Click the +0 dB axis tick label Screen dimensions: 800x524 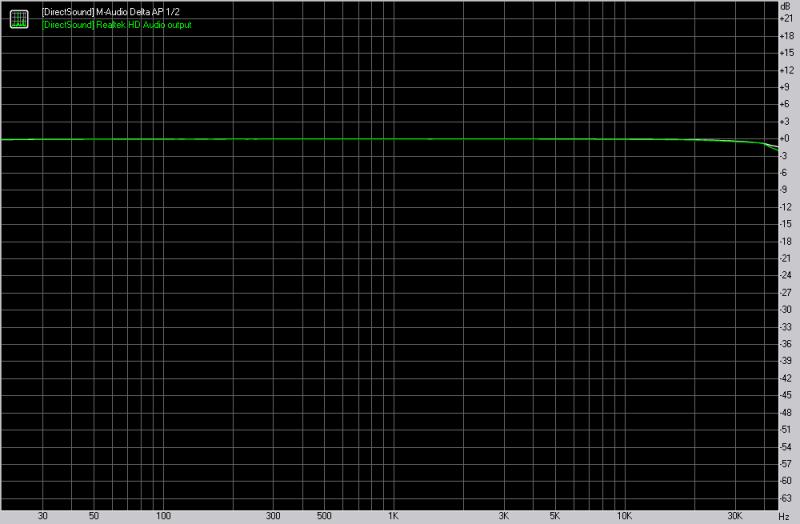(x=786, y=138)
